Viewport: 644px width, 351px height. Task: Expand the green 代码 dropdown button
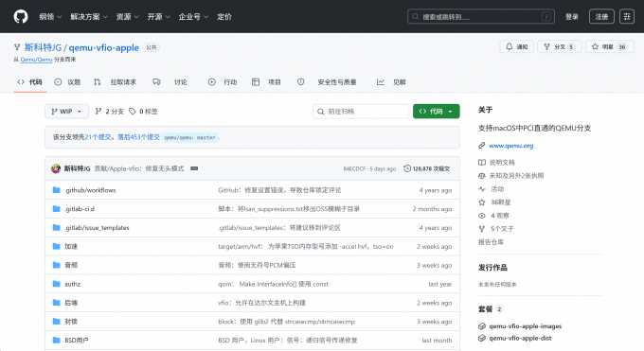[x=437, y=112]
